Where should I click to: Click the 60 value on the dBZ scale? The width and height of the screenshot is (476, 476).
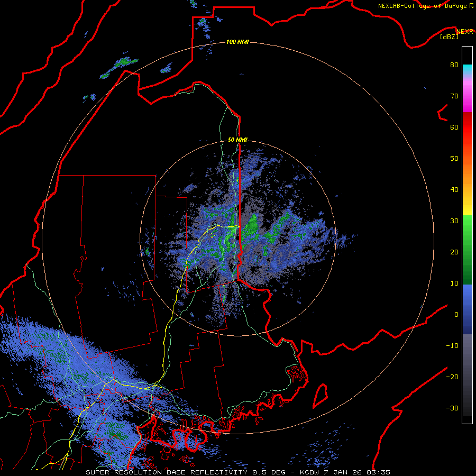(454, 127)
